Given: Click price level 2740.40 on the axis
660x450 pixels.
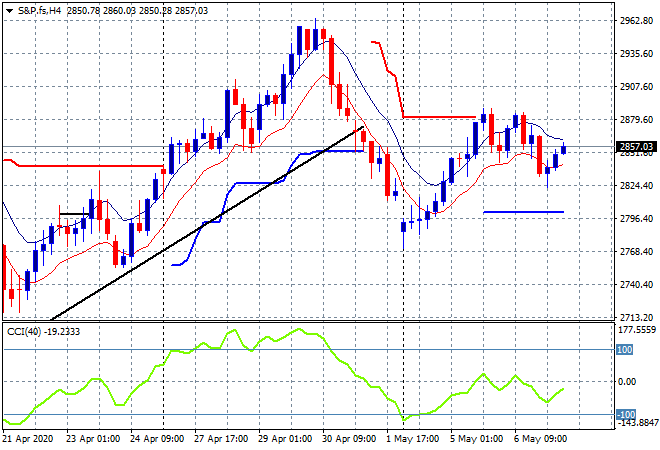Looking at the screenshot, I should pos(636,285).
